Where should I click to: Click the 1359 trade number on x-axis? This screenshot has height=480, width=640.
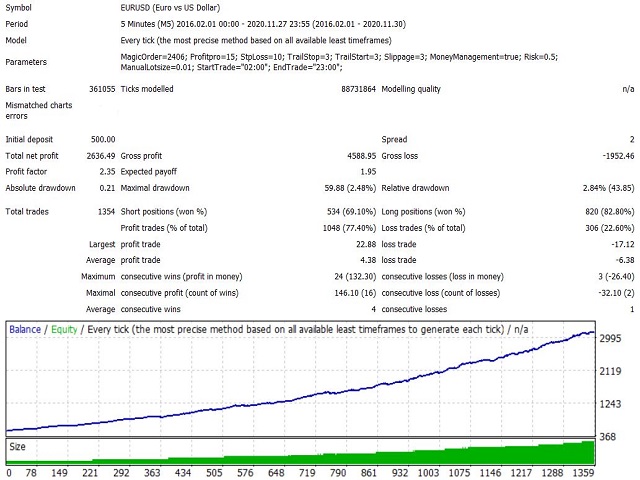coord(583,473)
